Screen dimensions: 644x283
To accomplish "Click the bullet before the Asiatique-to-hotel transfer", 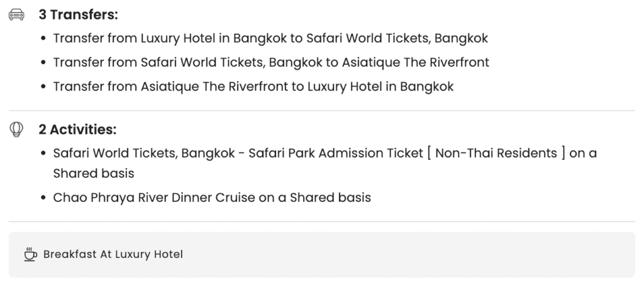I will (43, 87).
